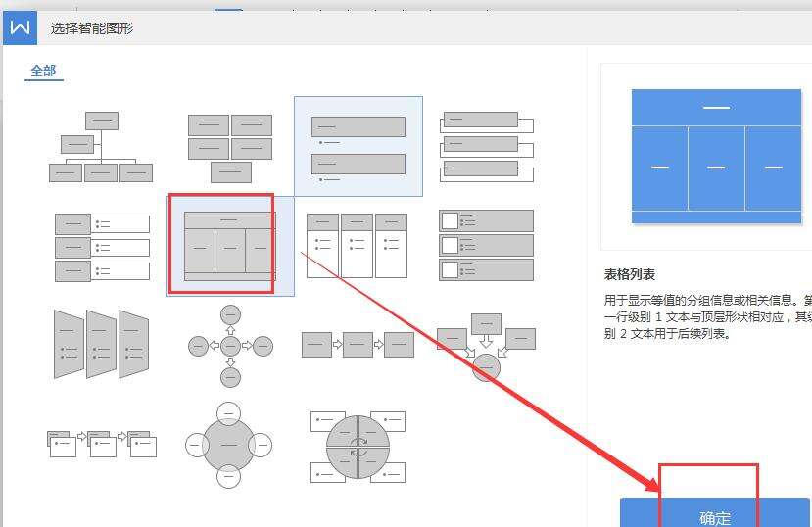The height and width of the screenshot is (527, 812).
Task: Open the 全部 category tab
Action: [x=43, y=71]
